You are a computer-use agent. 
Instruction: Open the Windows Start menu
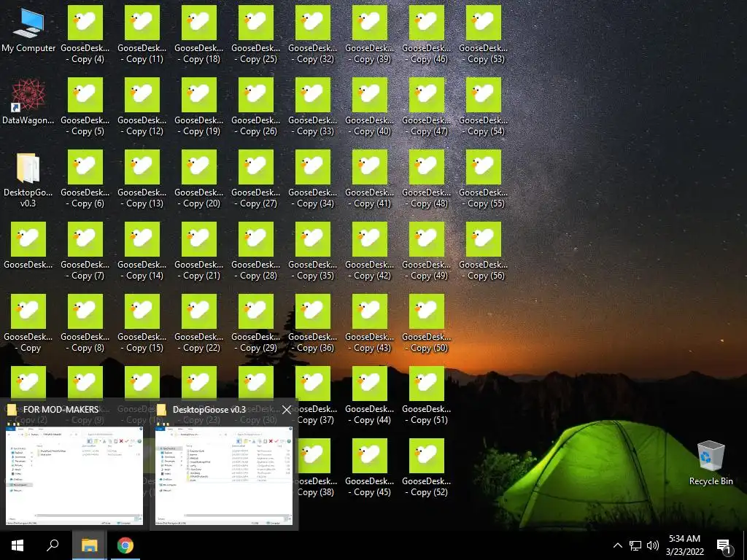click(x=18, y=545)
